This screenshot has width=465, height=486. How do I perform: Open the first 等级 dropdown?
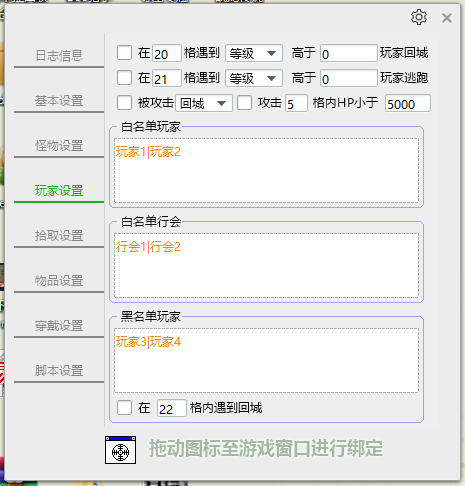click(254, 53)
